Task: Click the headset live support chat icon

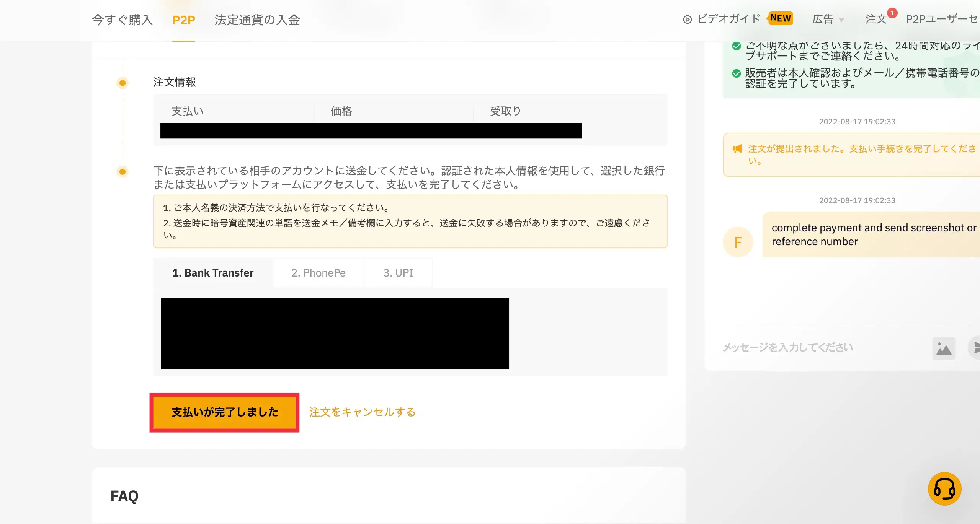Action: (944, 488)
